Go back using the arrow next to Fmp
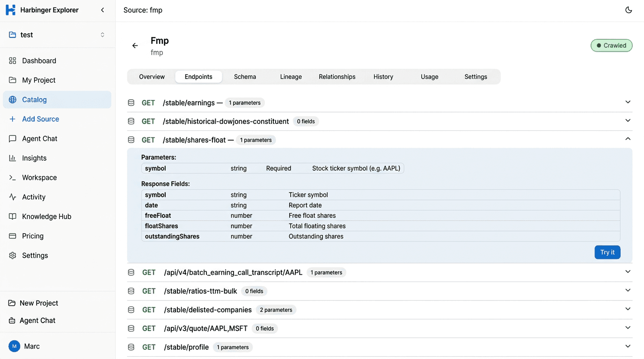The height and width of the screenshot is (359, 644). click(x=135, y=45)
